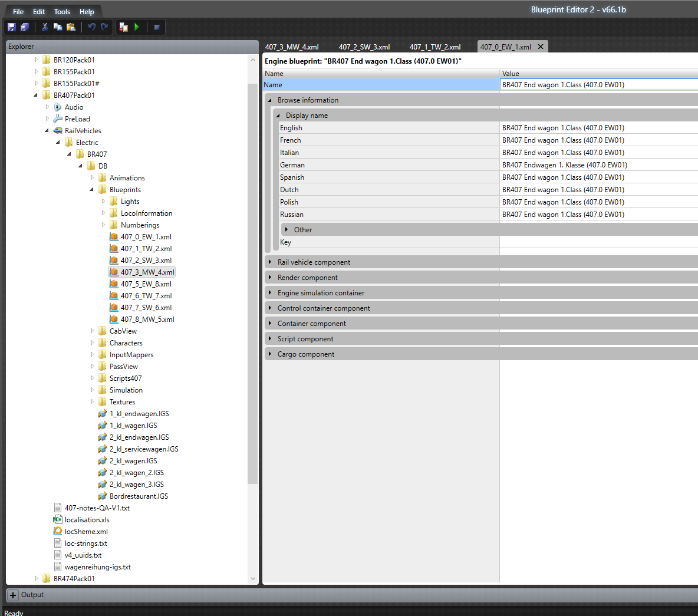Open the Tools menu
Image resolution: width=698 pixels, height=616 pixels.
(x=62, y=12)
